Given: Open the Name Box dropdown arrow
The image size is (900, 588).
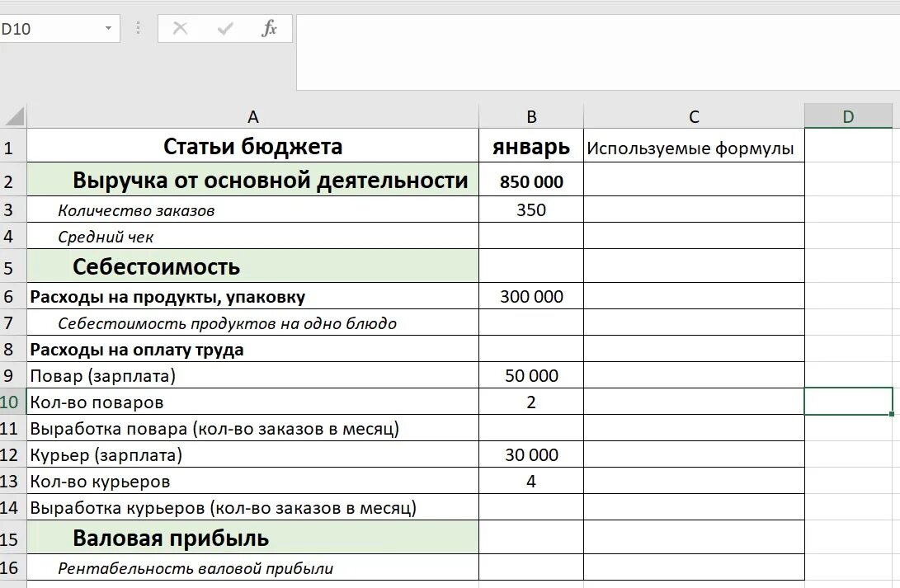Looking at the screenshot, I should click(x=108, y=28).
